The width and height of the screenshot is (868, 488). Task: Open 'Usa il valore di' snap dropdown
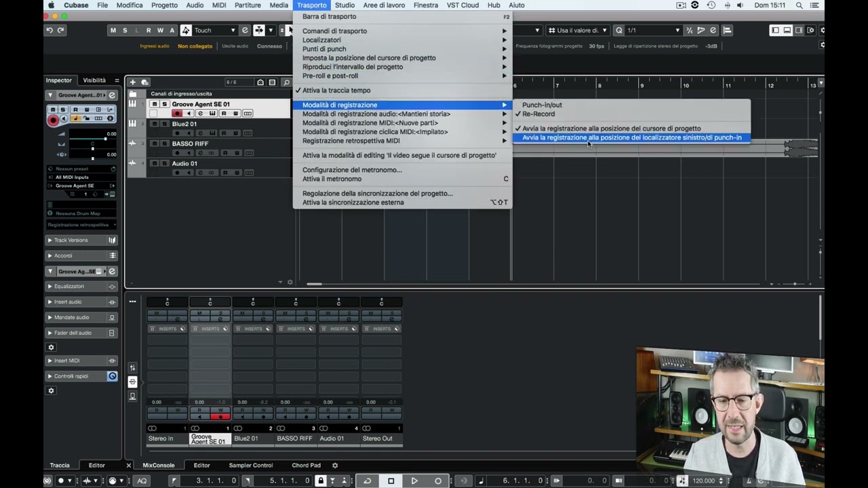[578, 30]
